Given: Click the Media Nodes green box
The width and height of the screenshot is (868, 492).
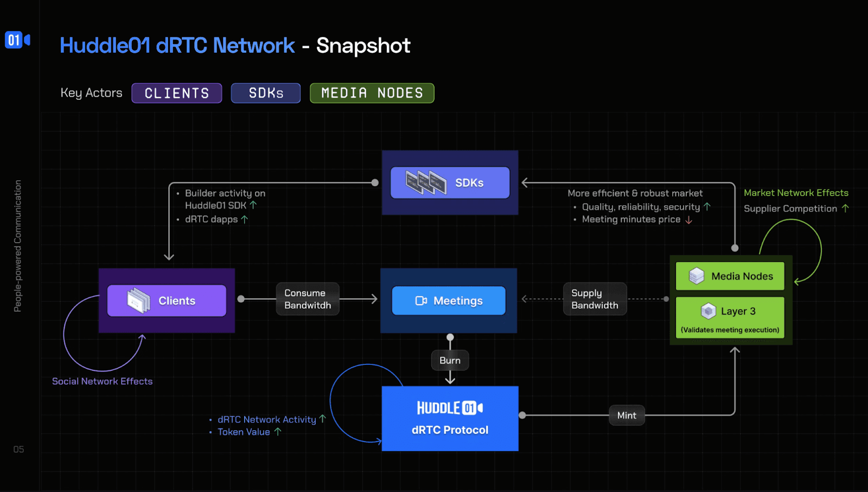Looking at the screenshot, I should click(x=730, y=276).
